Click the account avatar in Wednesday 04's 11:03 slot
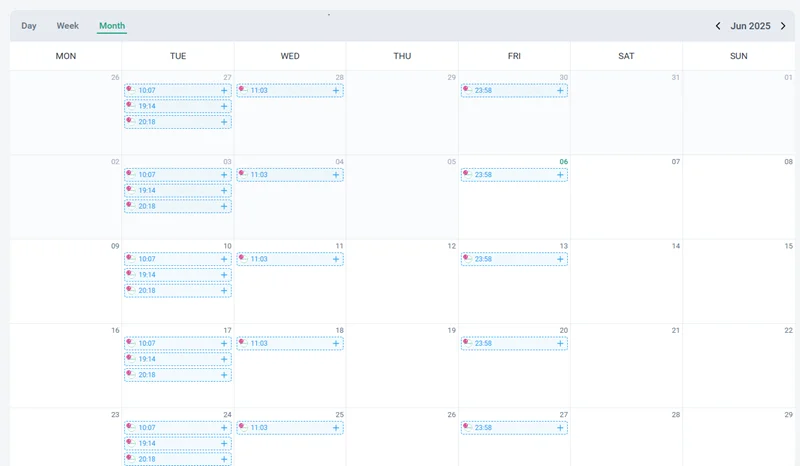Image resolution: width=800 pixels, height=466 pixels. pos(243,174)
